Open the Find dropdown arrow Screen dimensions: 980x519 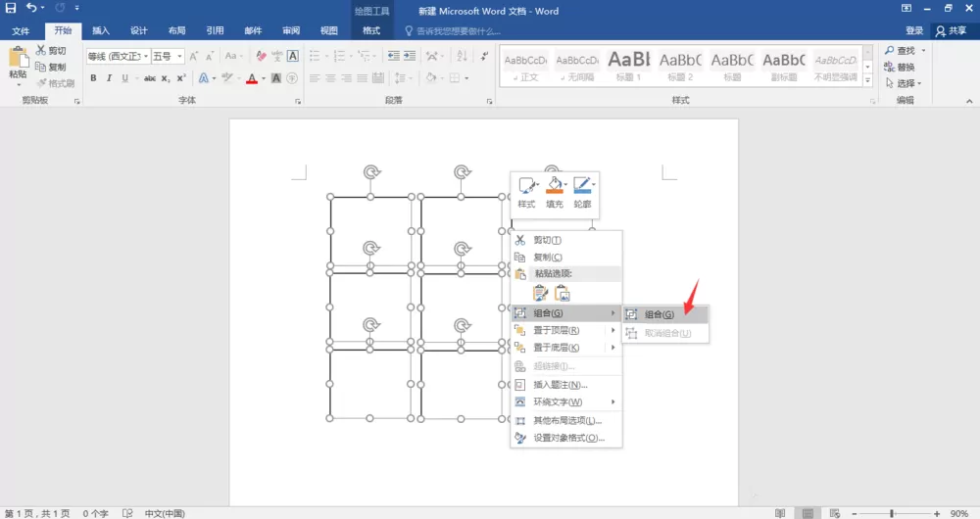point(923,50)
